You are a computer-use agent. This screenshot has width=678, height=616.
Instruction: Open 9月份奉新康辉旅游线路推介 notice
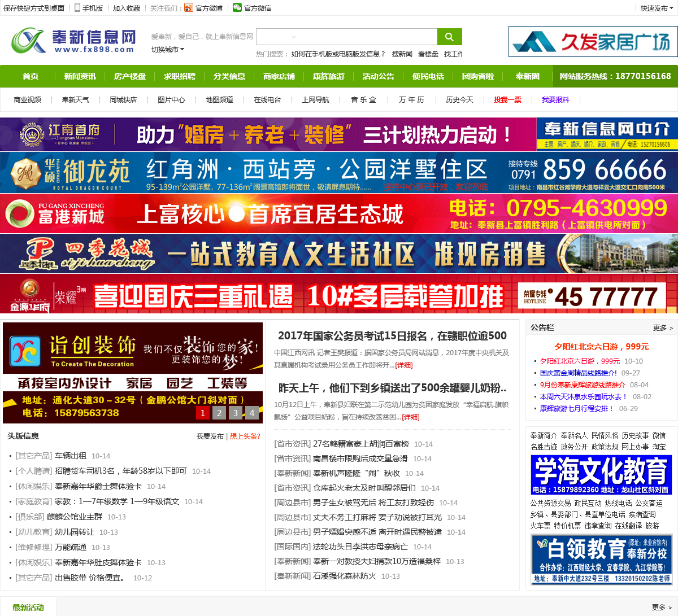click(x=583, y=385)
